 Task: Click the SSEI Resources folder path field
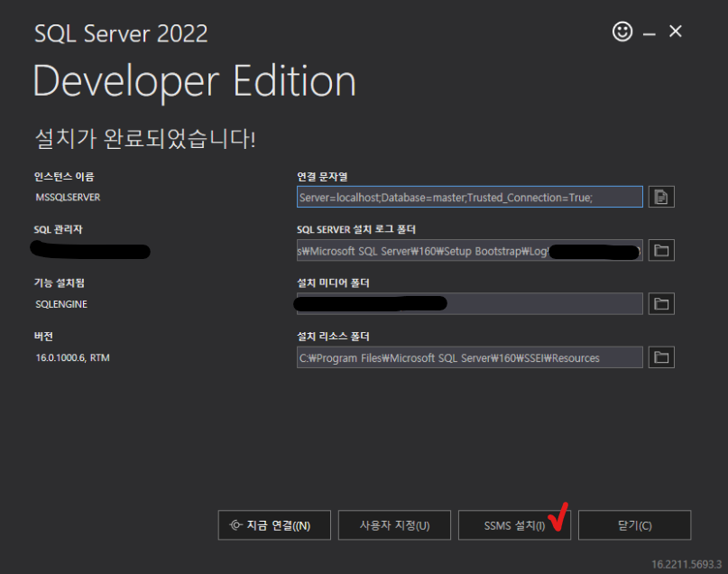[x=470, y=357]
